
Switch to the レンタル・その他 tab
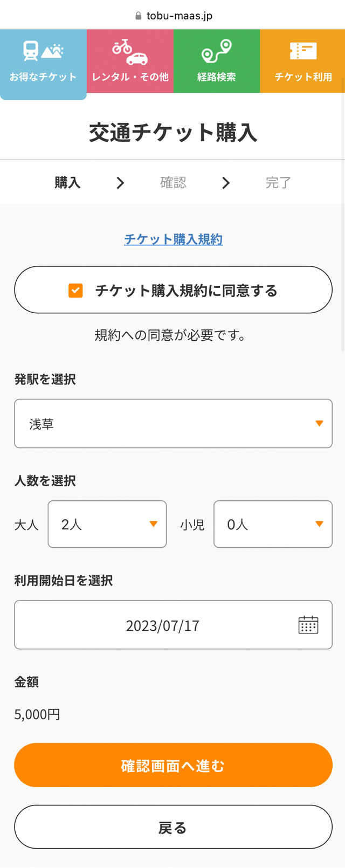130,61
